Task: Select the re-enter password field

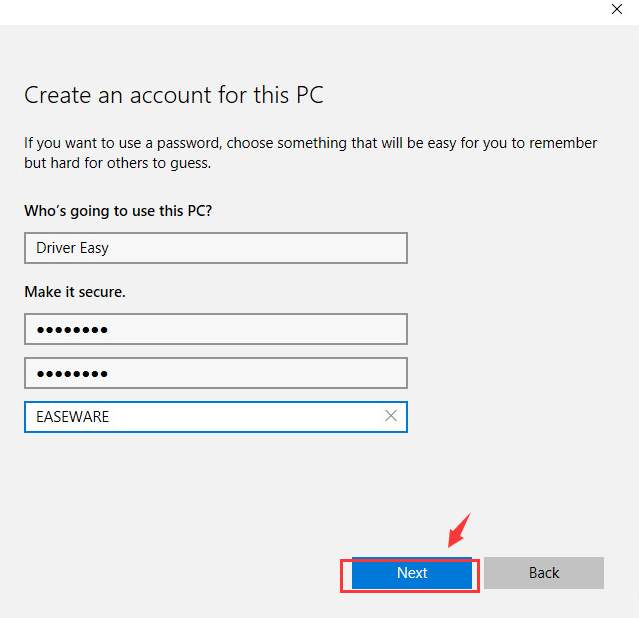Action: (216, 373)
